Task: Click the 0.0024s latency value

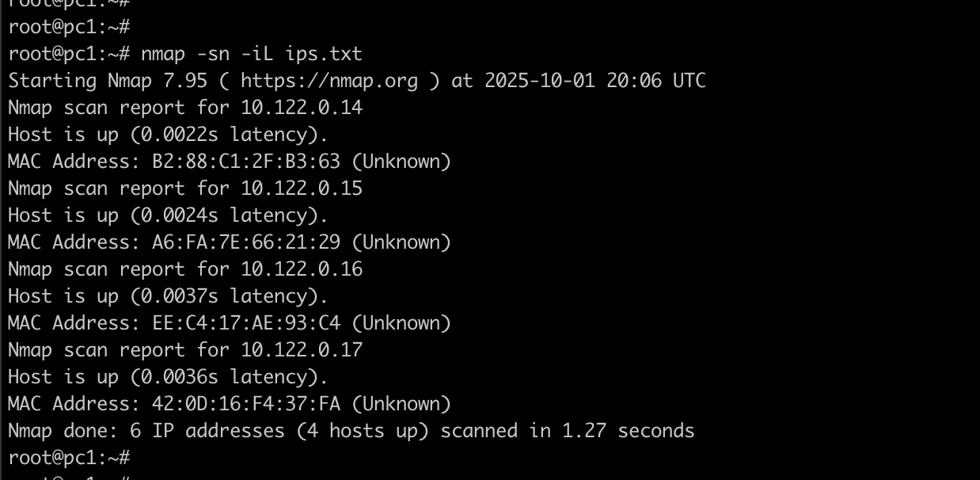Action: [180, 215]
